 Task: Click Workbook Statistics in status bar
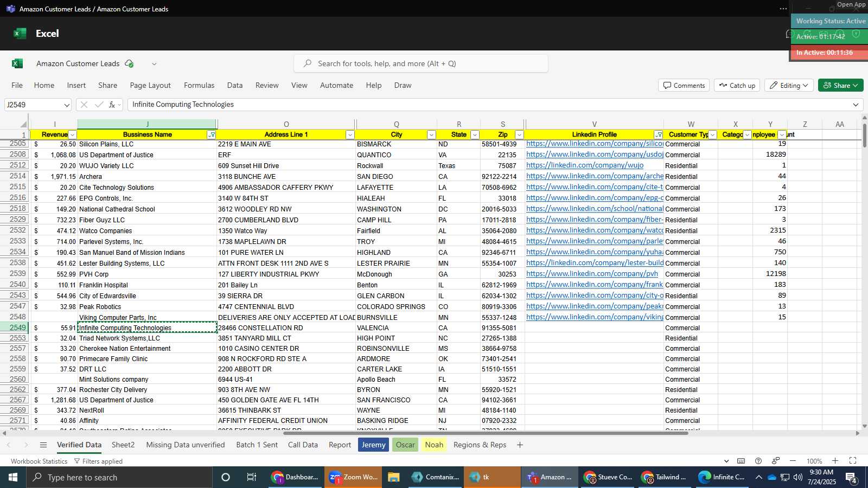(39, 461)
